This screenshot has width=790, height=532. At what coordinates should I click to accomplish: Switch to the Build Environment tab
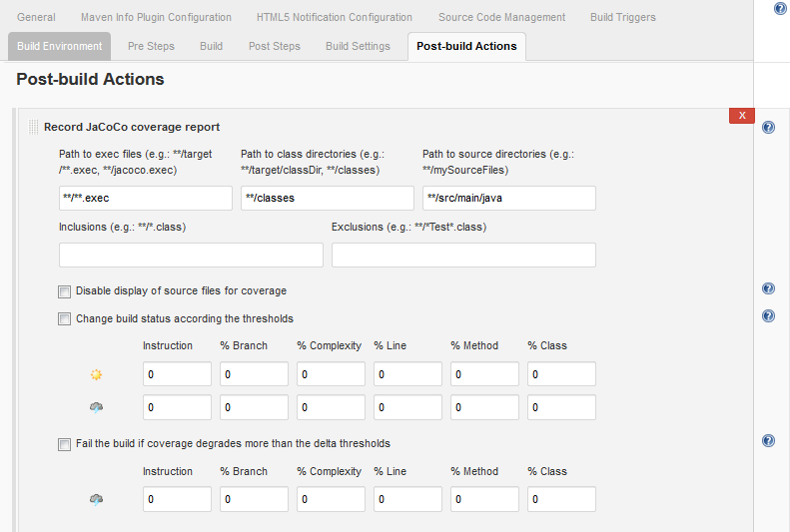tap(60, 46)
